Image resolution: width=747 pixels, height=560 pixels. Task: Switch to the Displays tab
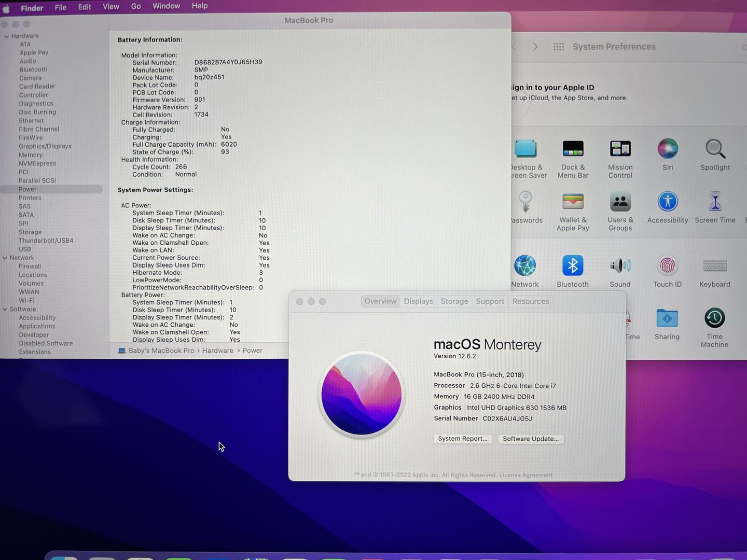click(418, 301)
